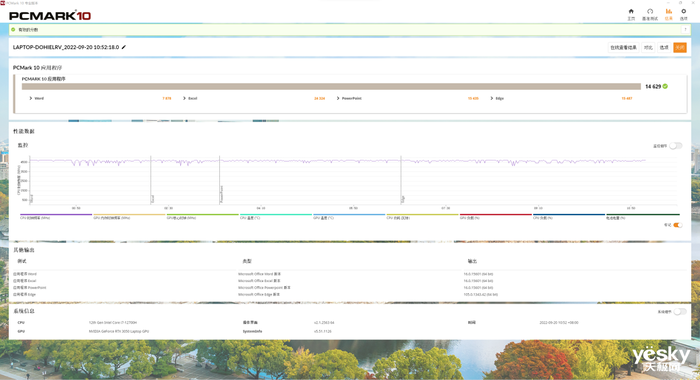
Task: Click the Compare (对比) button
Action: click(648, 47)
